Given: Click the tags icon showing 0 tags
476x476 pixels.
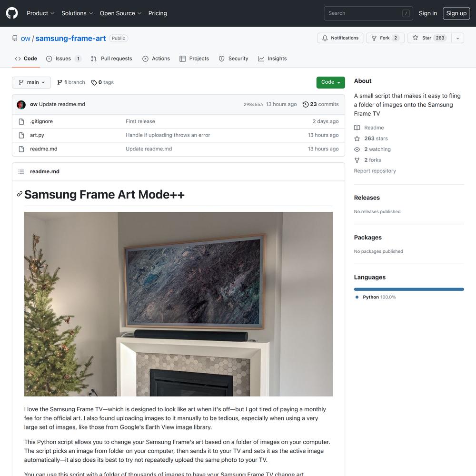Looking at the screenshot, I should 94,82.
